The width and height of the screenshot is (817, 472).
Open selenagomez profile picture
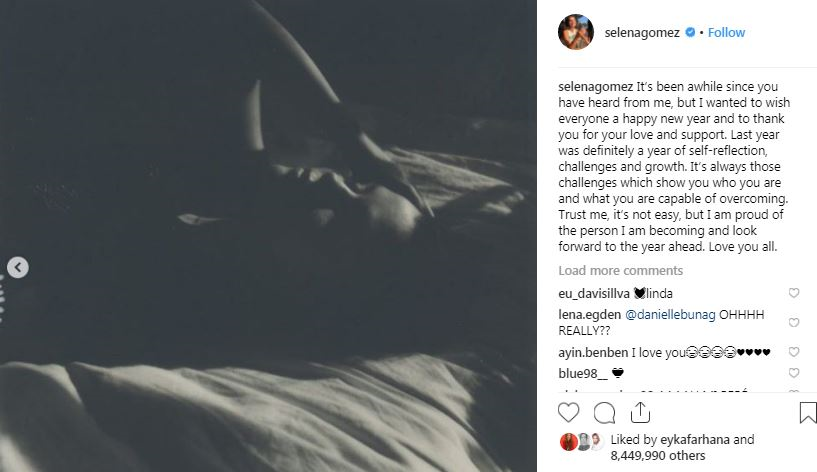(576, 32)
